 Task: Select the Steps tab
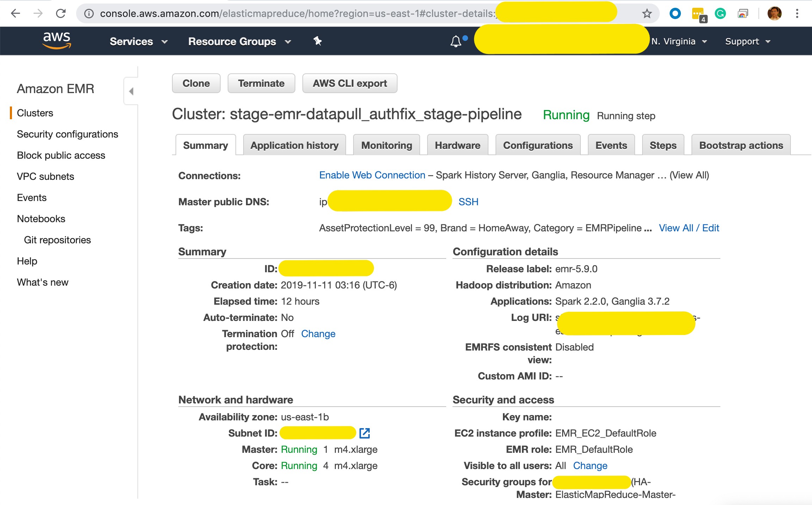pos(663,144)
